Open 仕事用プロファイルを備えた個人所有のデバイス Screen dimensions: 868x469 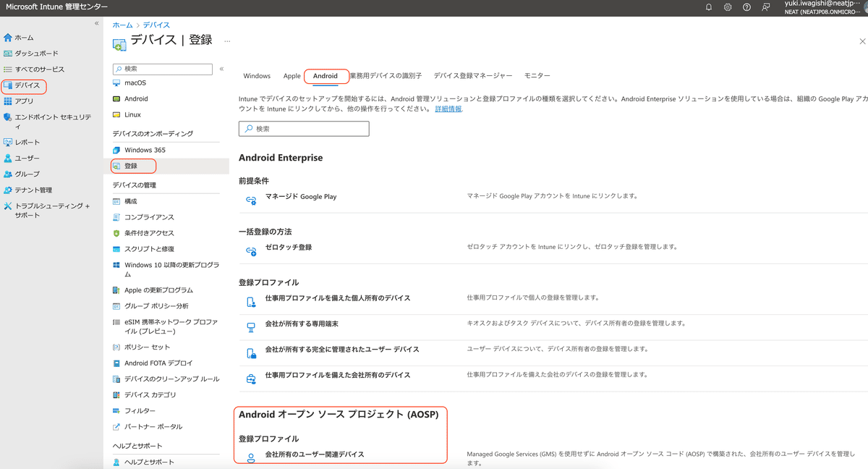[338, 298]
